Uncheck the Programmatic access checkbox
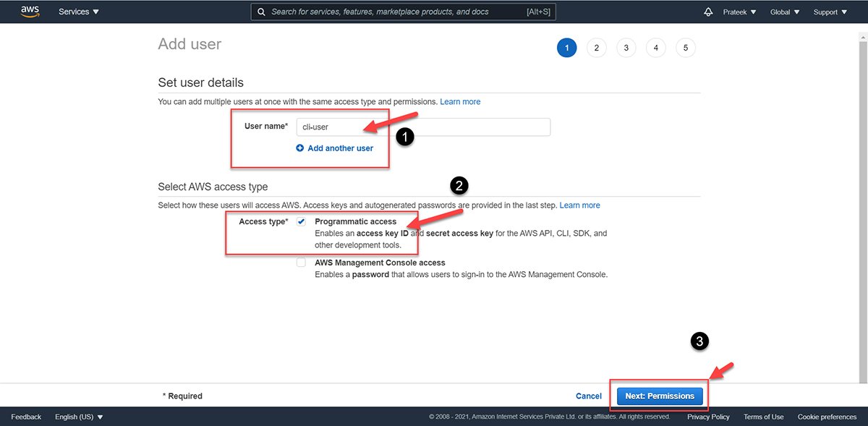Image resolution: width=868 pixels, height=426 pixels. (301, 221)
